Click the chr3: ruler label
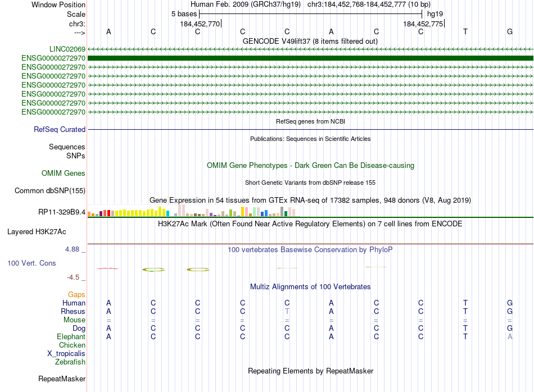 pos(77,24)
